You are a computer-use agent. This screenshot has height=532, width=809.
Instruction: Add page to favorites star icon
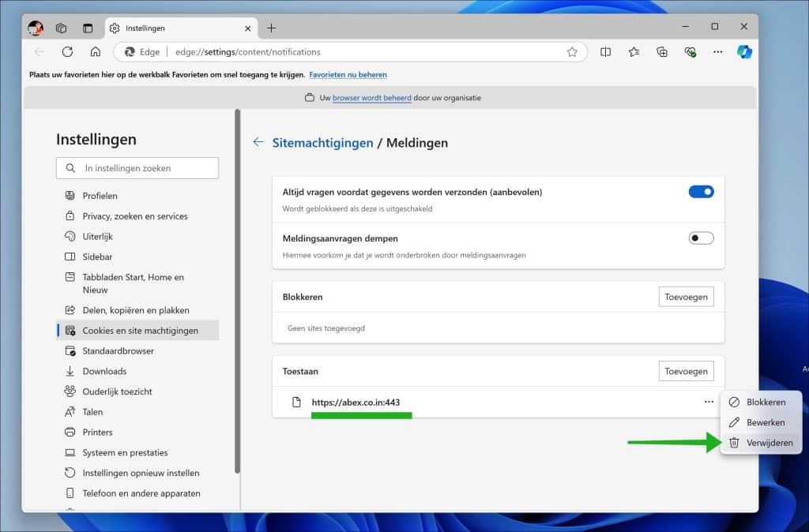click(572, 52)
